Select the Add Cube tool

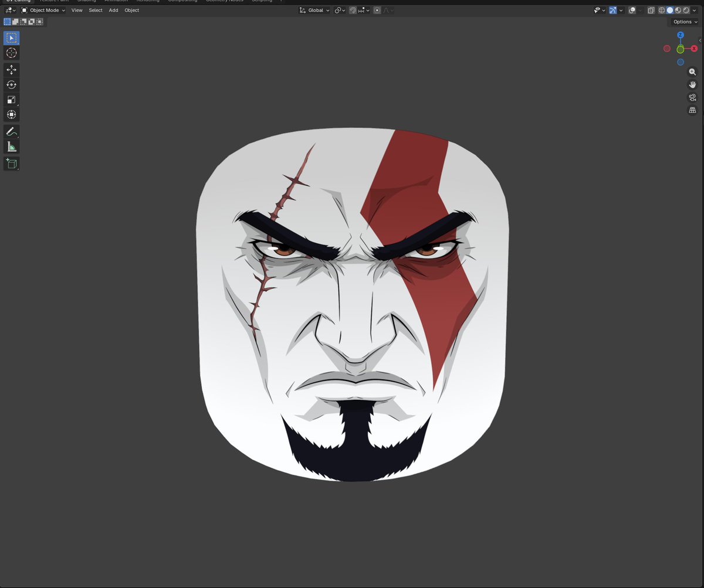pyautogui.click(x=11, y=164)
